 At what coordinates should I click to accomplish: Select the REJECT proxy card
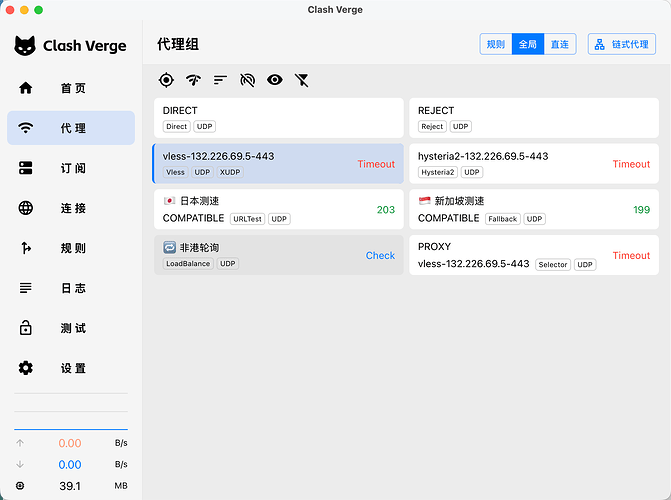(534, 118)
